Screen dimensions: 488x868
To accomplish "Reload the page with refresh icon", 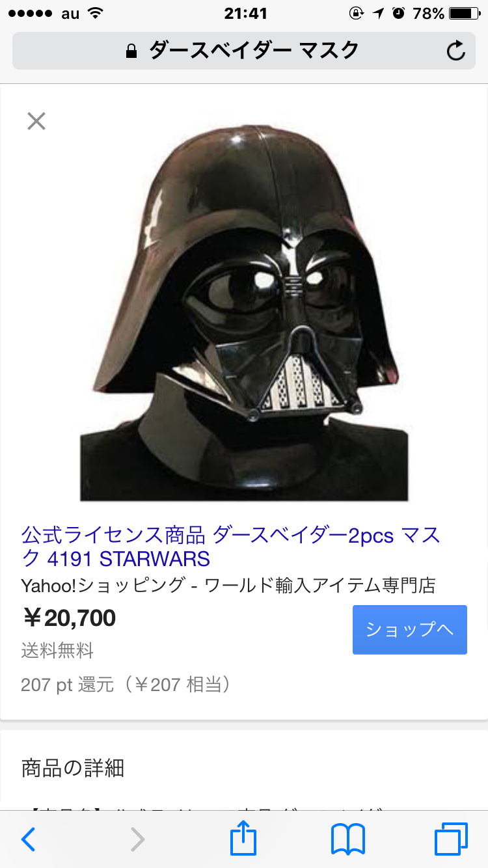I will pos(457,50).
